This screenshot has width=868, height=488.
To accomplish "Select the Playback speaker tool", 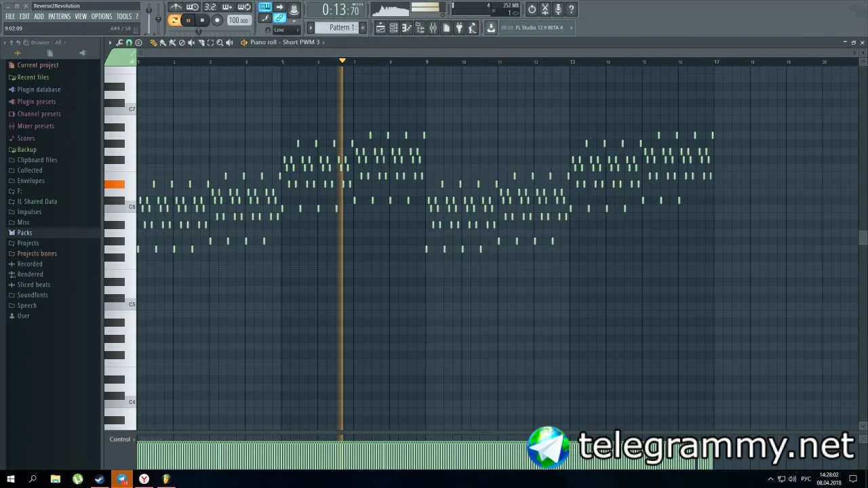I will (x=229, y=43).
